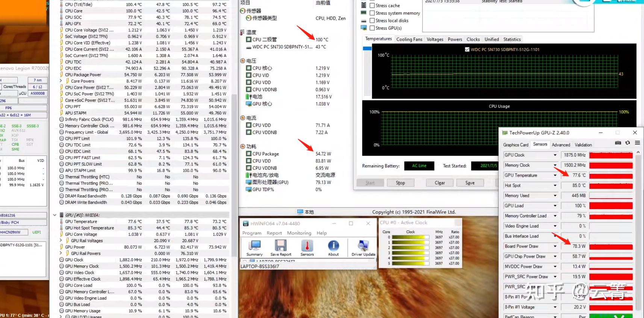Image resolution: width=644 pixels, height=318 pixels.
Task: Click the 电流 current section icon
Action: click(243, 118)
